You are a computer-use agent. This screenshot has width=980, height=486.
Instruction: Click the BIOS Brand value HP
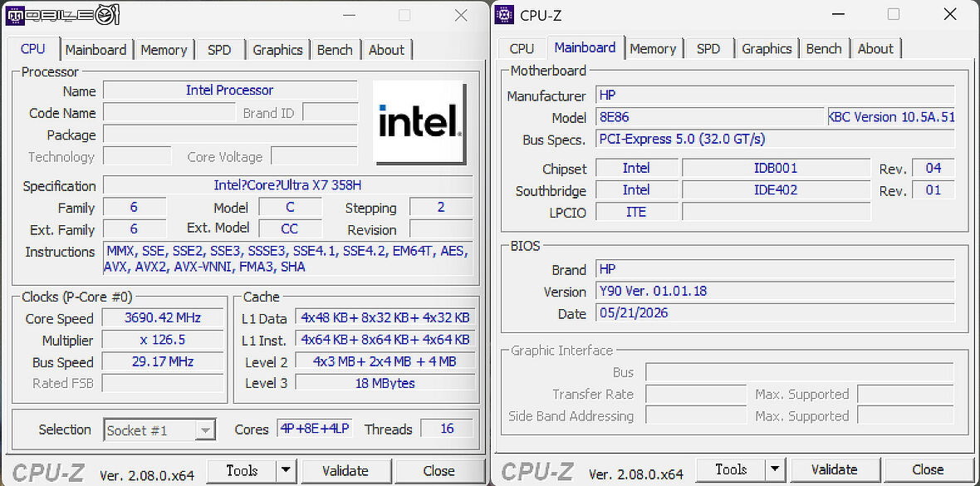coord(775,269)
